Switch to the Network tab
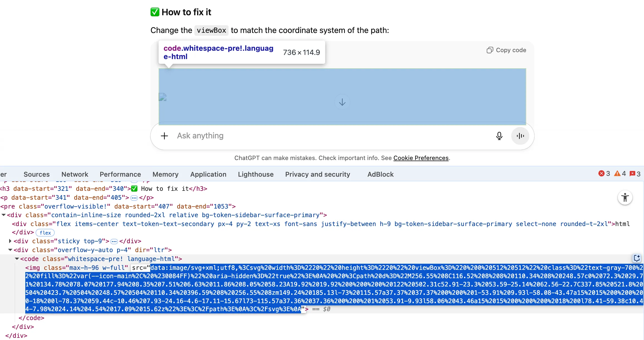644x340 pixels. pyautogui.click(x=75, y=174)
